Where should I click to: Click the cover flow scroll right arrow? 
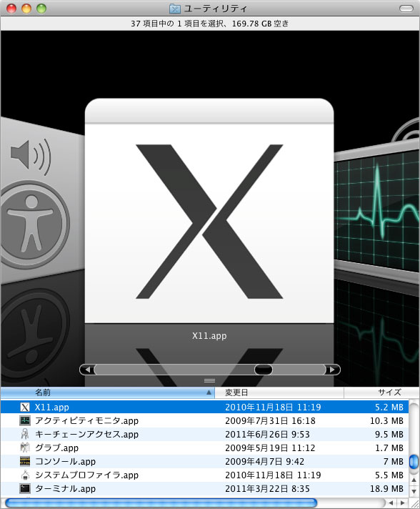332,370
